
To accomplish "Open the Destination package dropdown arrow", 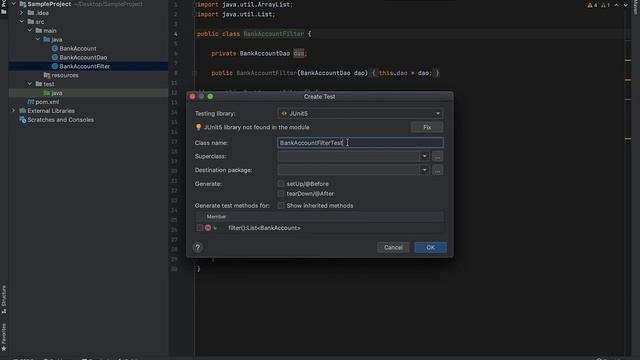I will pos(424,170).
